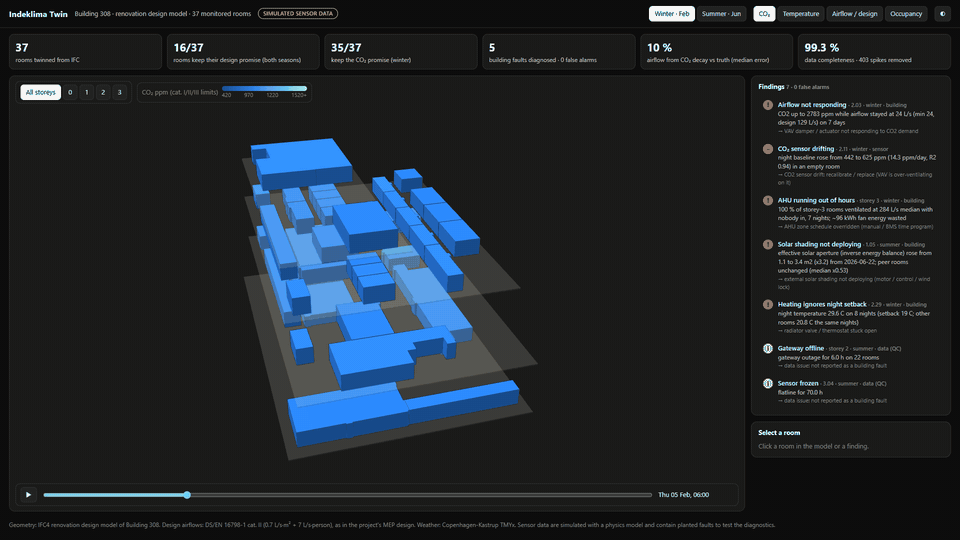Click the Thu 05 Feb, 06:00 timestamp
The image size is (960, 540).
(683, 495)
